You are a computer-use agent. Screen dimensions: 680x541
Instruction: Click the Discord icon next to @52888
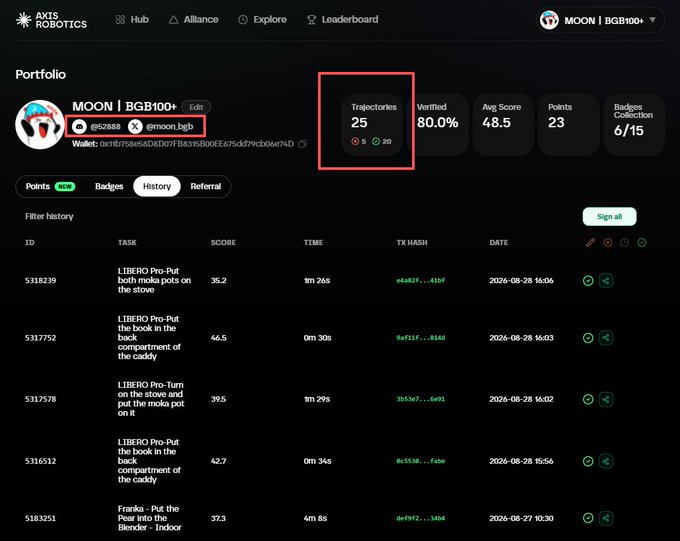pos(79,126)
